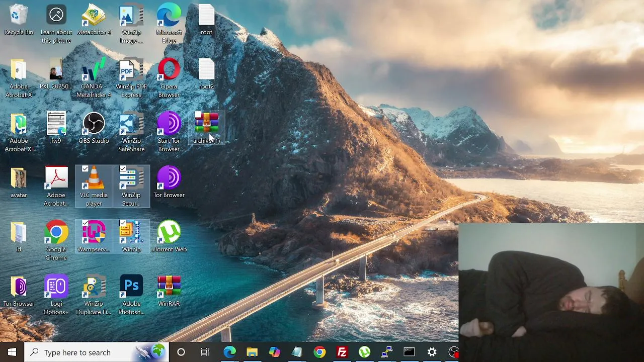This screenshot has height=362, width=644.
Task: Launch Microsoft Edge from the taskbar
Action: 229,352
